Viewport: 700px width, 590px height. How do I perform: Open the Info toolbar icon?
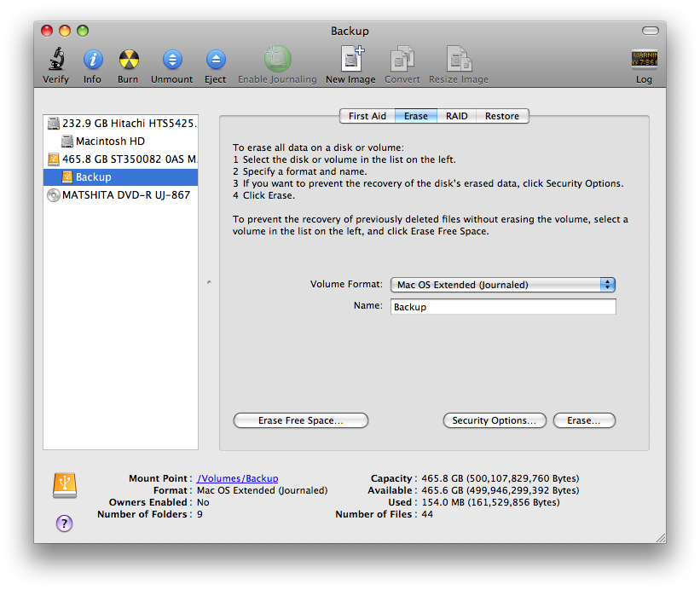click(92, 60)
